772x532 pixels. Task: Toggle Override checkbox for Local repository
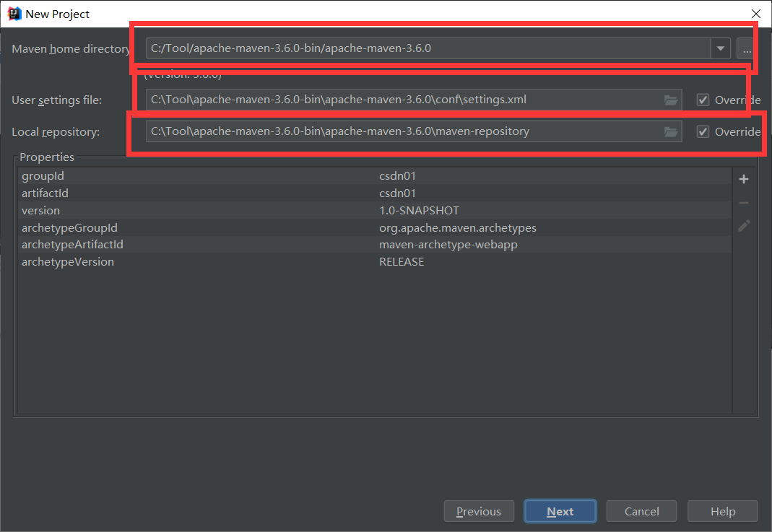click(703, 132)
